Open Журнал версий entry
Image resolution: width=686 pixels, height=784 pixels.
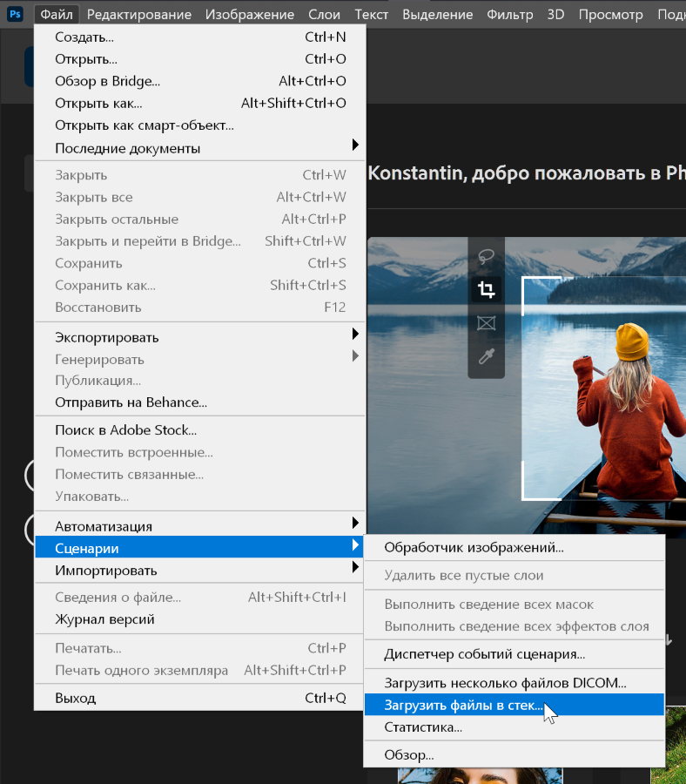click(200, 619)
